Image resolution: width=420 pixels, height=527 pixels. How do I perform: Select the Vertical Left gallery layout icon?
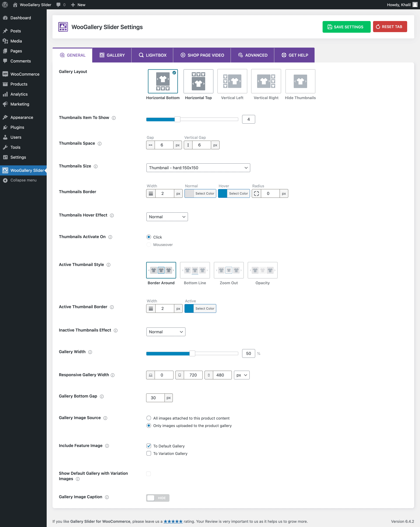(x=232, y=81)
